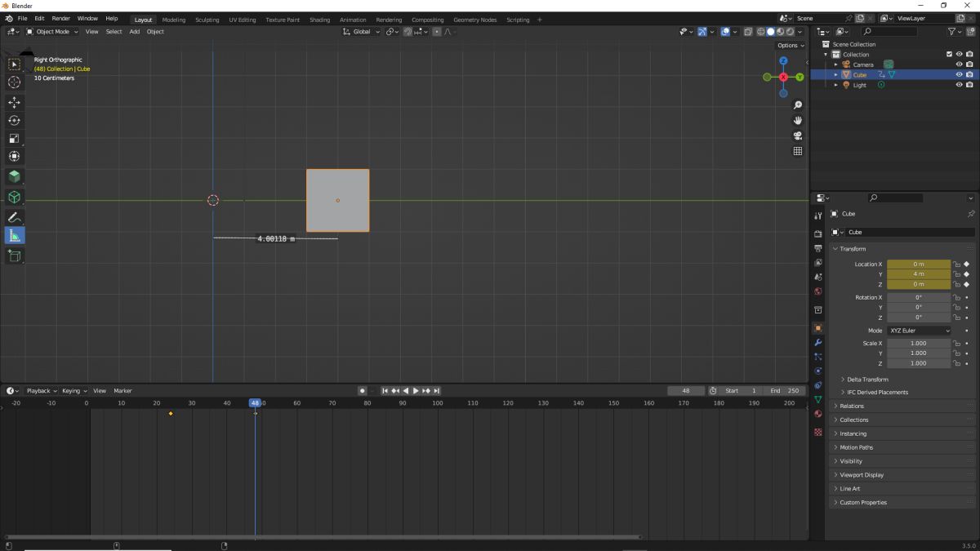
Task: Click the viewport zoom magnifier icon
Action: point(798,105)
